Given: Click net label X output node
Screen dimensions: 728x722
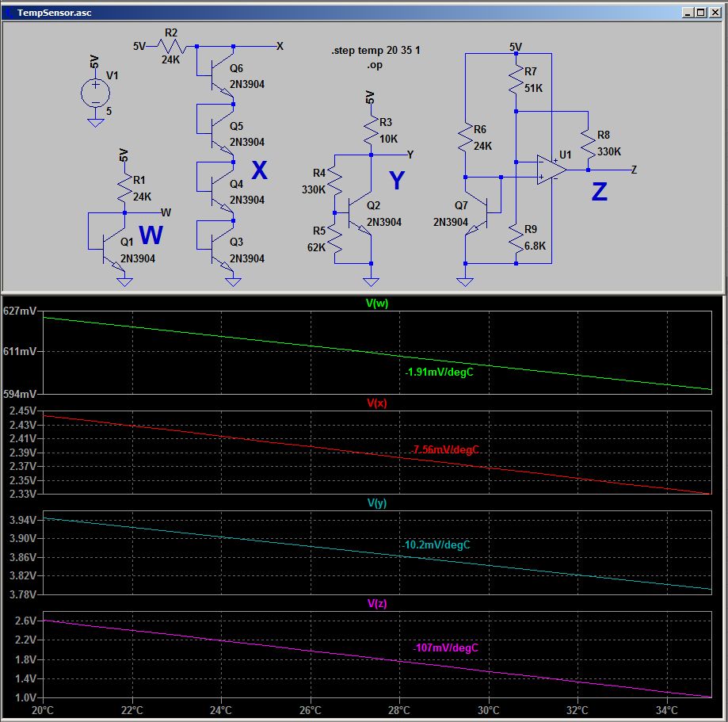Looking at the screenshot, I should click(280, 46).
